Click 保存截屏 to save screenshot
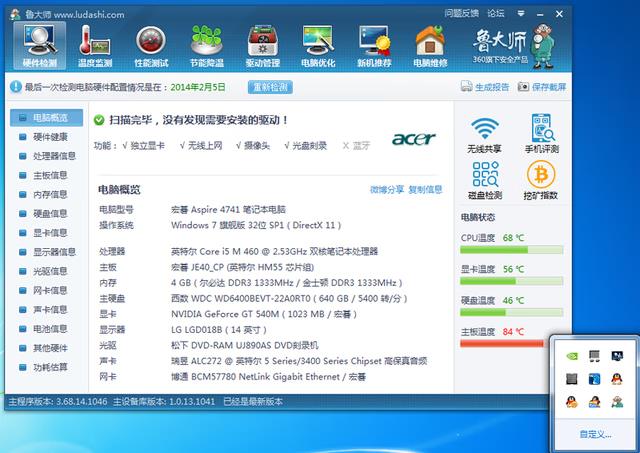This screenshot has height=453, width=640. [x=542, y=87]
